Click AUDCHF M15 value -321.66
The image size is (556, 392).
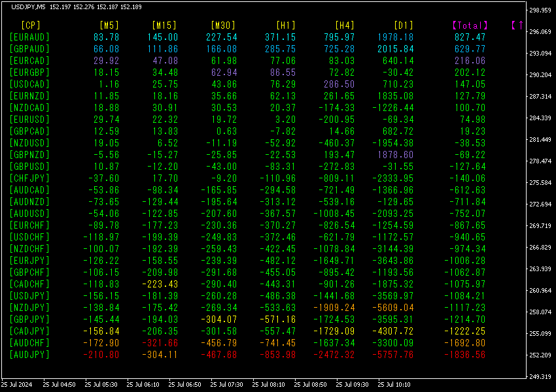point(160,343)
